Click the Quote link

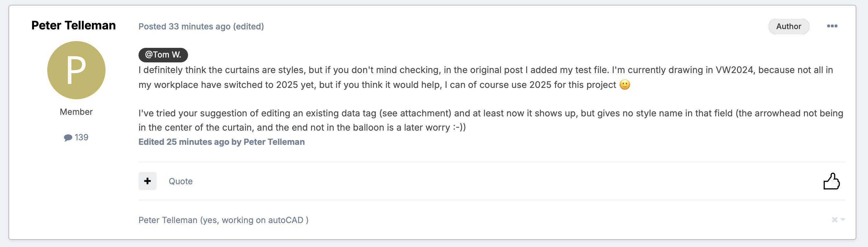point(181,181)
